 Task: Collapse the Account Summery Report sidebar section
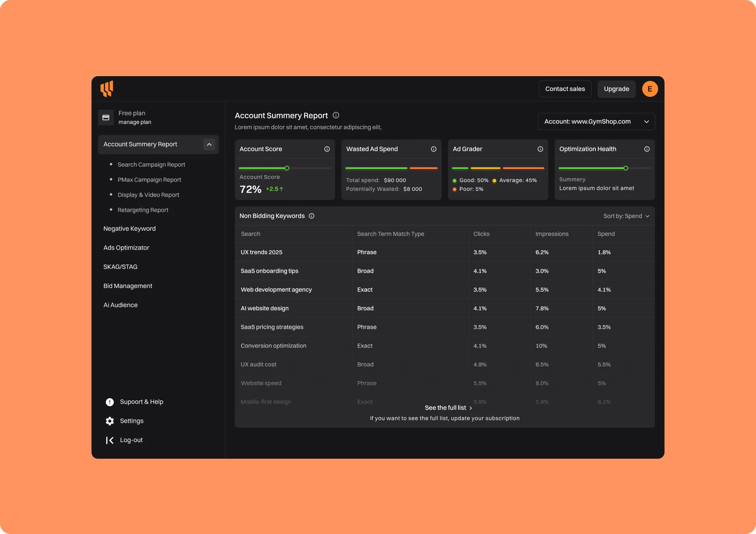click(x=209, y=144)
